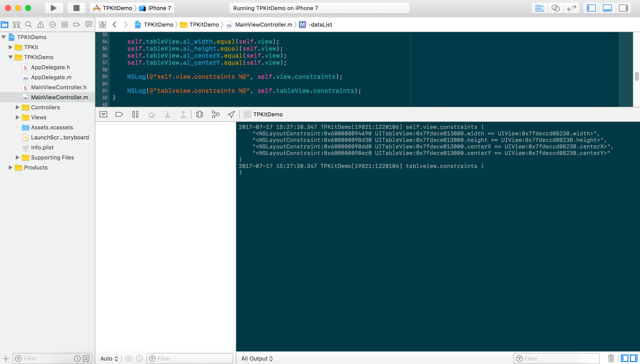
Task: Click the Debug View Hierarchy icon
Action: click(199, 114)
